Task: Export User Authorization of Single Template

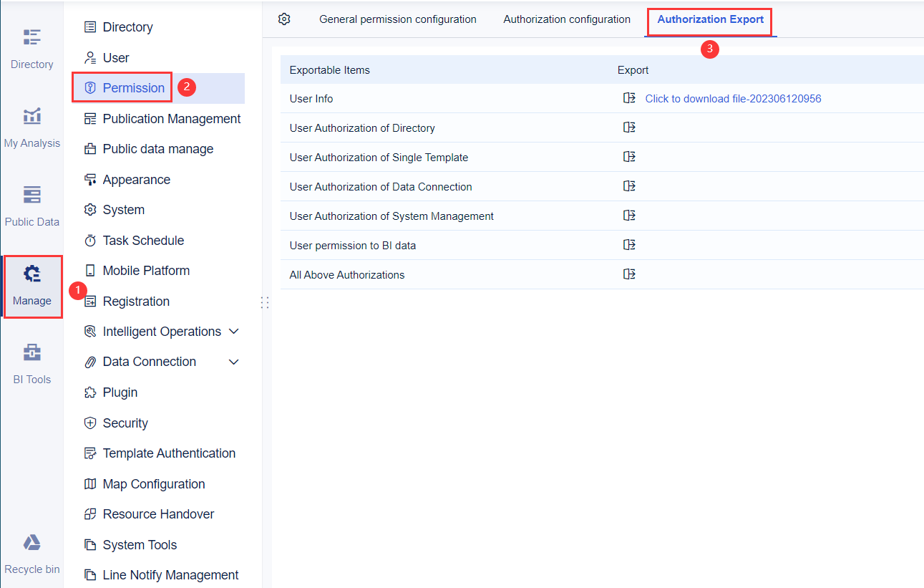Action: 629,157
